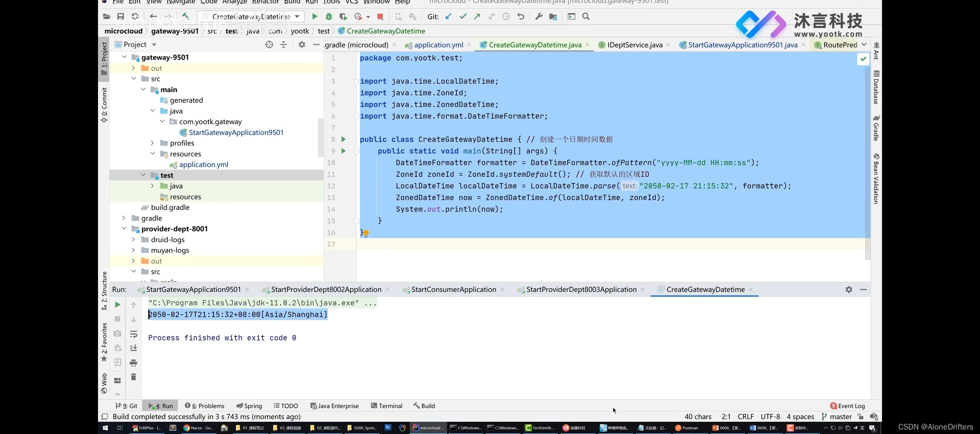Change CRLF line separator in status bar
Screen dimensions: 980x434
click(x=746, y=416)
